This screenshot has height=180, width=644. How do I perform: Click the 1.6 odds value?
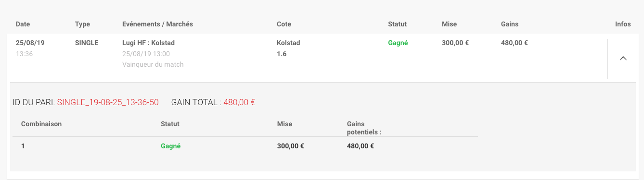click(x=282, y=54)
